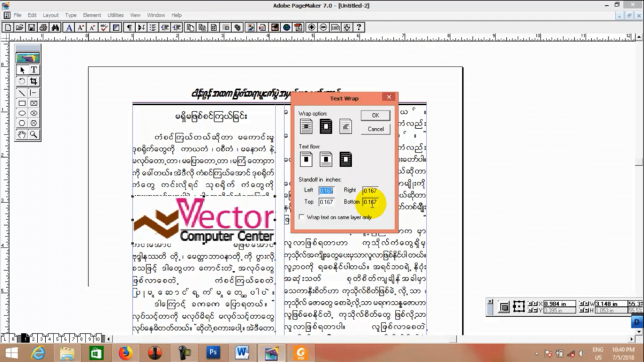Image resolution: width=644 pixels, height=362 pixels.
Task: Select the Ellipse Frame tool
Action: (x=34, y=113)
